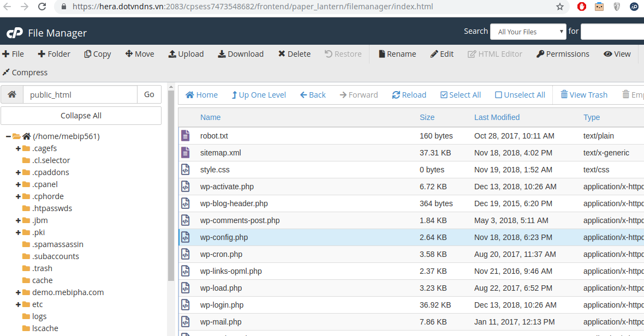644x336 pixels.
Task: Expand the .cphorde folder node
Action: click(18, 196)
